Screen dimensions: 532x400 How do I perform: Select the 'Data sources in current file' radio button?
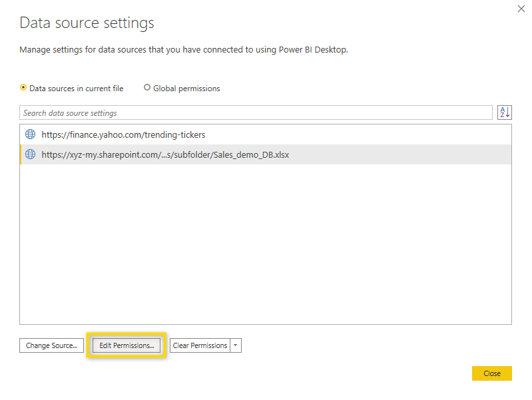click(x=23, y=88)
